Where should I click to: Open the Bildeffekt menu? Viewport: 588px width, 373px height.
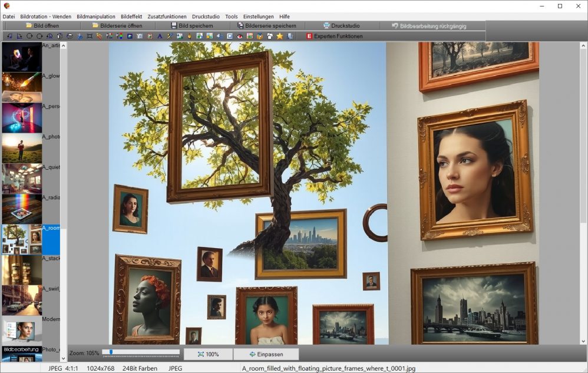131,16
